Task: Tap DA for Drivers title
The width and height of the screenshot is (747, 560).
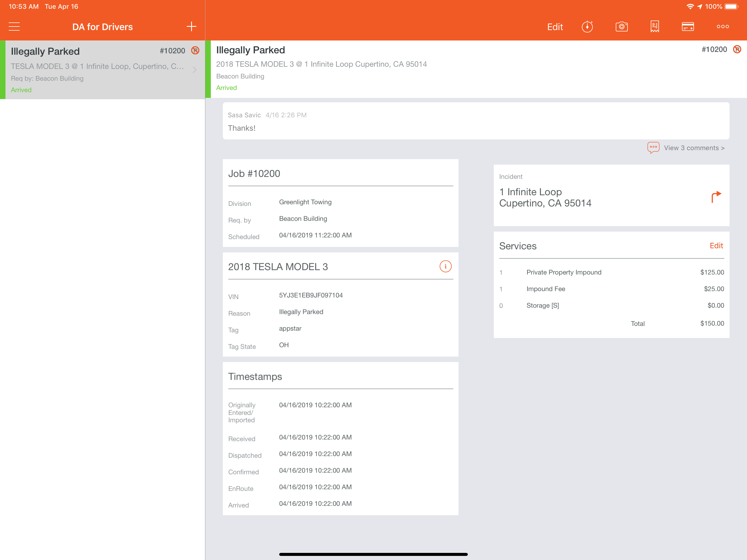Action: coord(102,27)
